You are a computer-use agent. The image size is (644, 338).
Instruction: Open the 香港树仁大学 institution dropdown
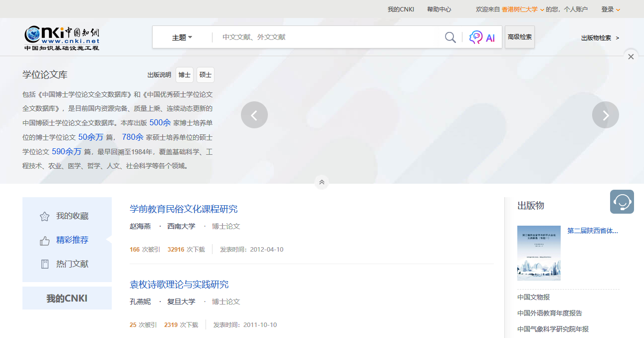[x=523, y=9]
